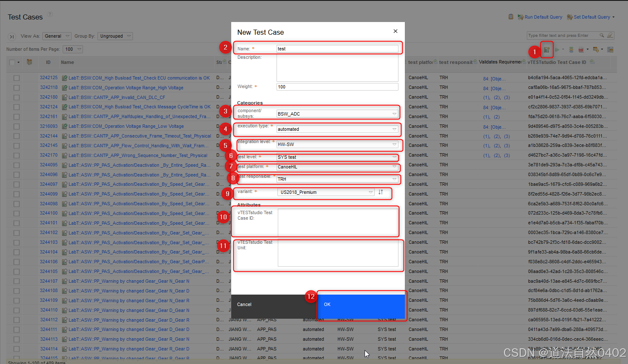Open the Set Default Query menu
Image resolution: width=628 pixels, height=364 pixels.
tap(590, 17)
